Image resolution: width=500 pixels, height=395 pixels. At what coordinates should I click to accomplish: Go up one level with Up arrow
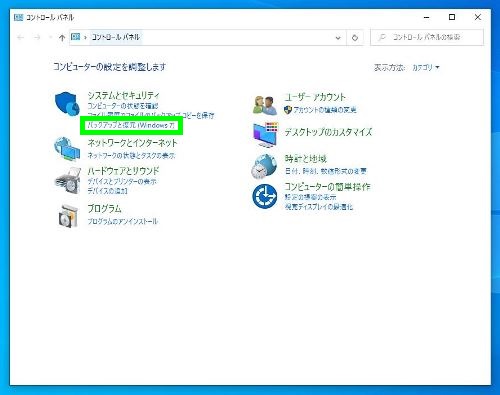coord(62,38)
